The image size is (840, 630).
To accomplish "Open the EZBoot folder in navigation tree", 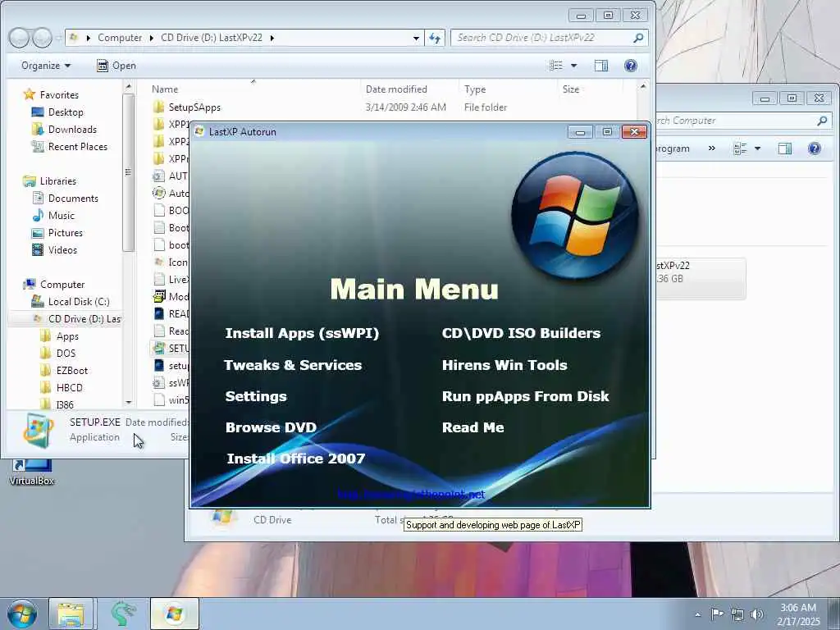I will click(x=72, y=370).
